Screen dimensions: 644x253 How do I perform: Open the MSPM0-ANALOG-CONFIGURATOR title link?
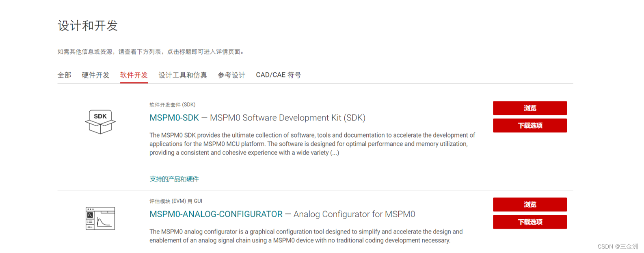click(216, 214)
